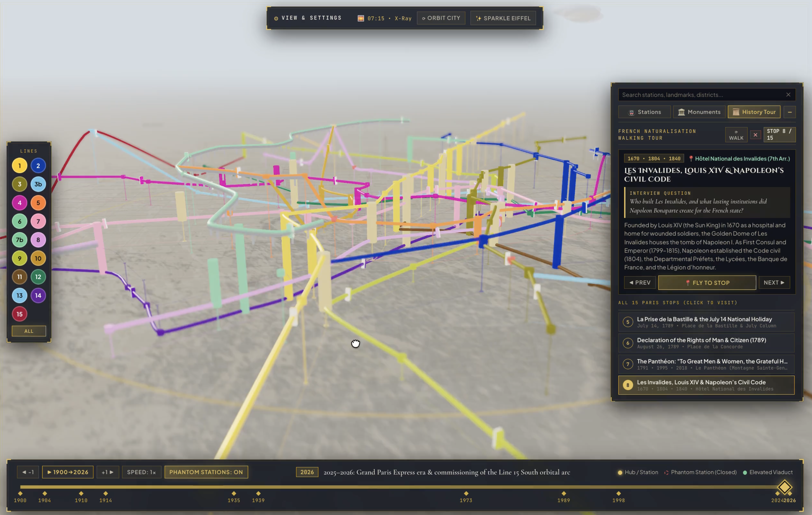Toggle Line 9 lime badge

coord(20,258)
